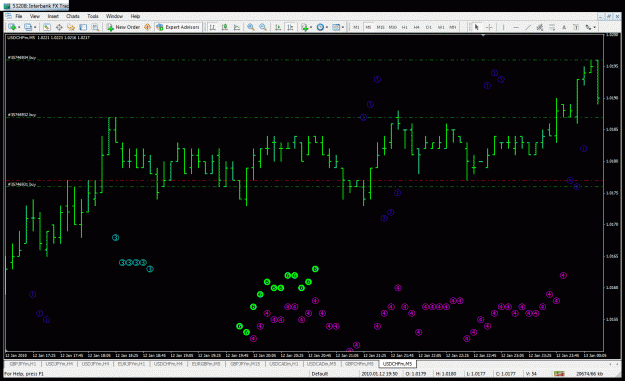This screenshot has height=381, width=625.
Task: Select the M1 timeframe button
Action: [x=356, y=27]
